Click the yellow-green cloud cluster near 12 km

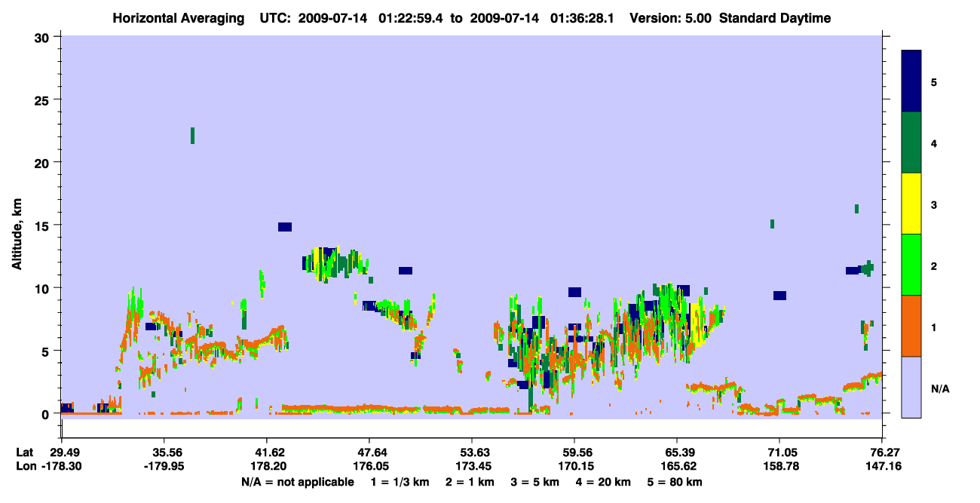coord(335,264)
